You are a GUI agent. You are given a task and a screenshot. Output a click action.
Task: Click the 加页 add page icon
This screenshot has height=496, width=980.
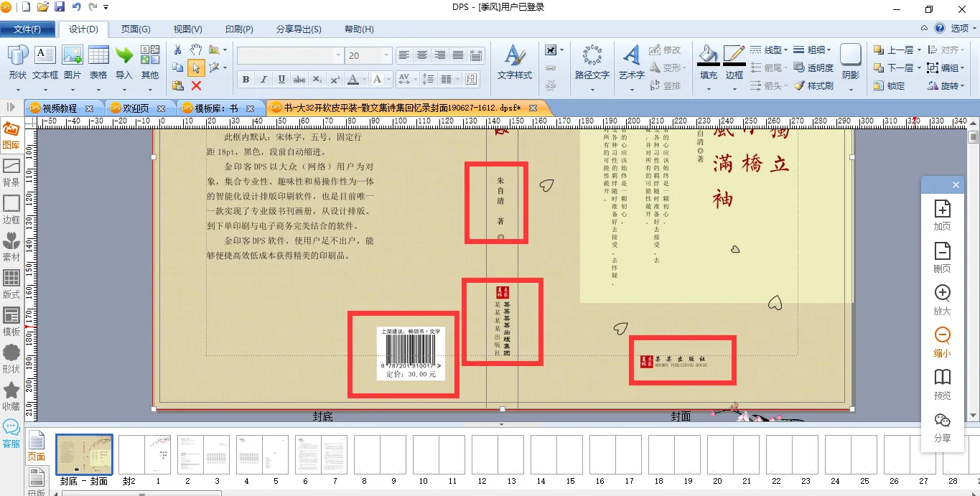(942, 215)
